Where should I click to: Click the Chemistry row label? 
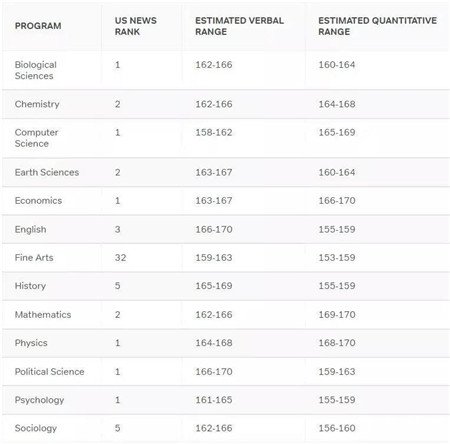click(37, 104)
